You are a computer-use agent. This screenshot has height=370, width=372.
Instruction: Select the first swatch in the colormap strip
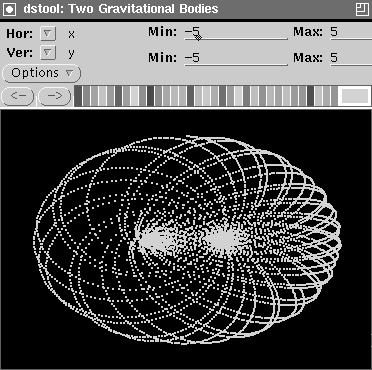[x=78, y=96]
